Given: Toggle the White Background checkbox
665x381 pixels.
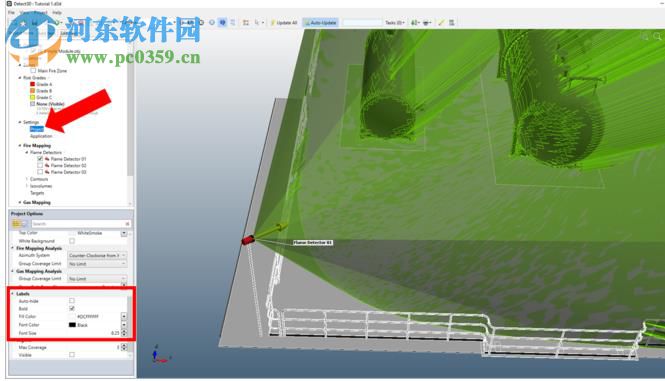Looking at the screenshot, I should point(72,241).
